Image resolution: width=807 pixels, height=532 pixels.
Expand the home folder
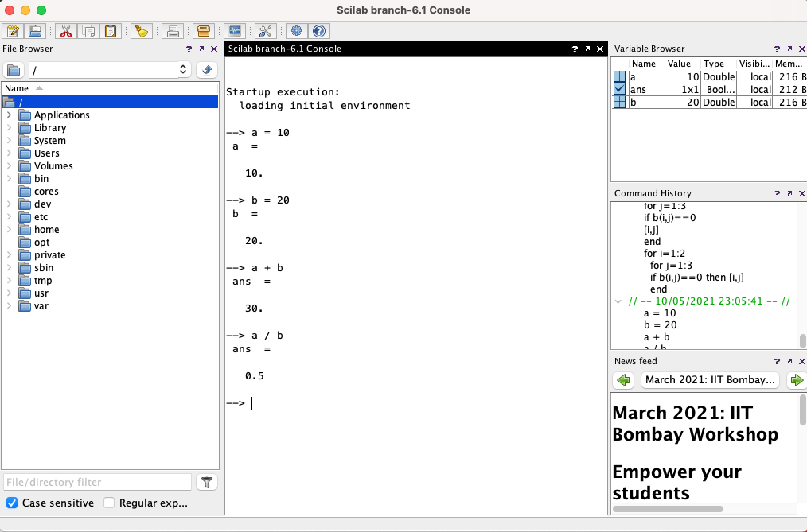pyautogui.click(x=10, y=230)
